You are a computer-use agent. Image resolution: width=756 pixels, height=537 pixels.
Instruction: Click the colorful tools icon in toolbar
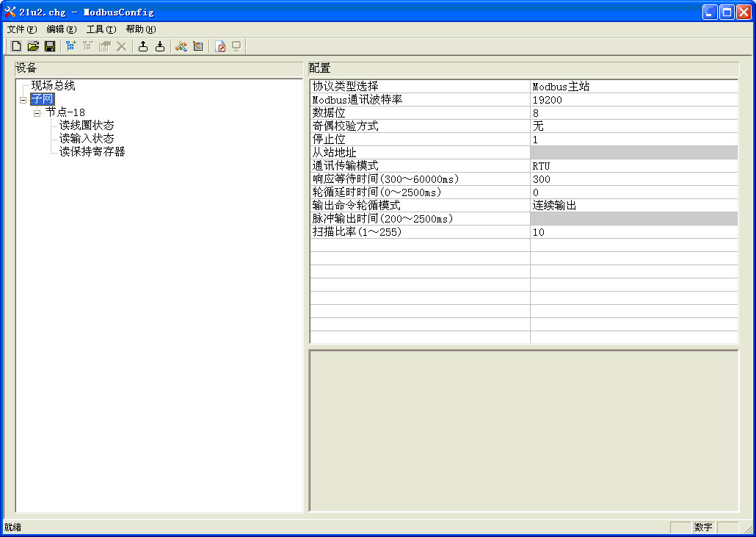pyautogui.click(x=181, y=46)
